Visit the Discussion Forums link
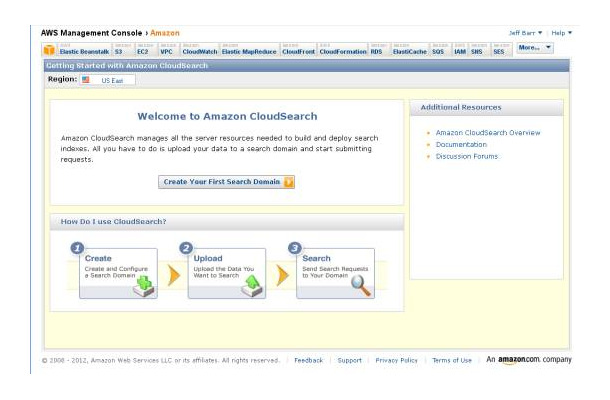Viewport: 610px width, 400px height. click(x=466, y=156)
